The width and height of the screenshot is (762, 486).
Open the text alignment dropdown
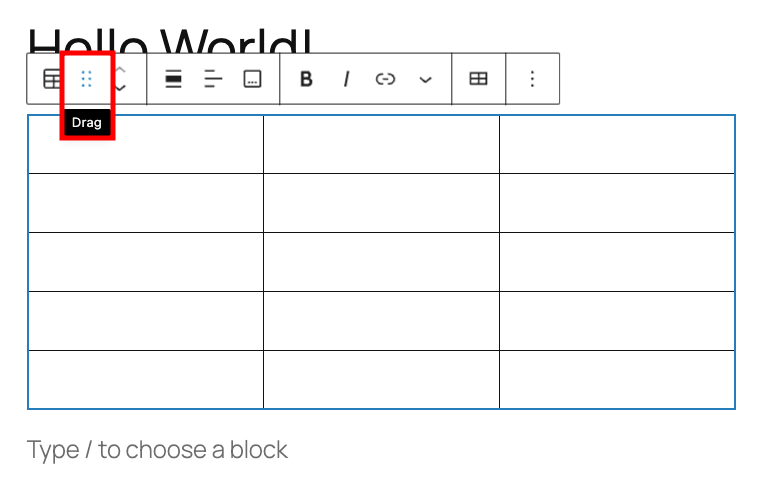pos(213,80)
